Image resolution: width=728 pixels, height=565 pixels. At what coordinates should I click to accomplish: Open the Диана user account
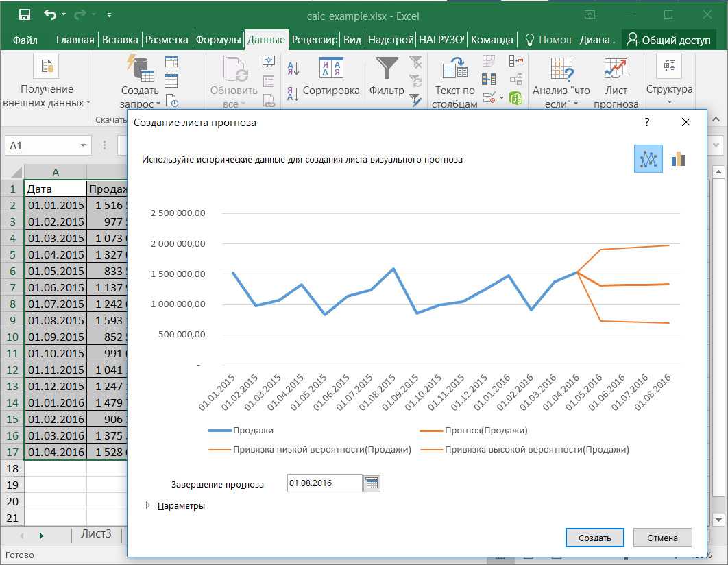tap(596, 40)
